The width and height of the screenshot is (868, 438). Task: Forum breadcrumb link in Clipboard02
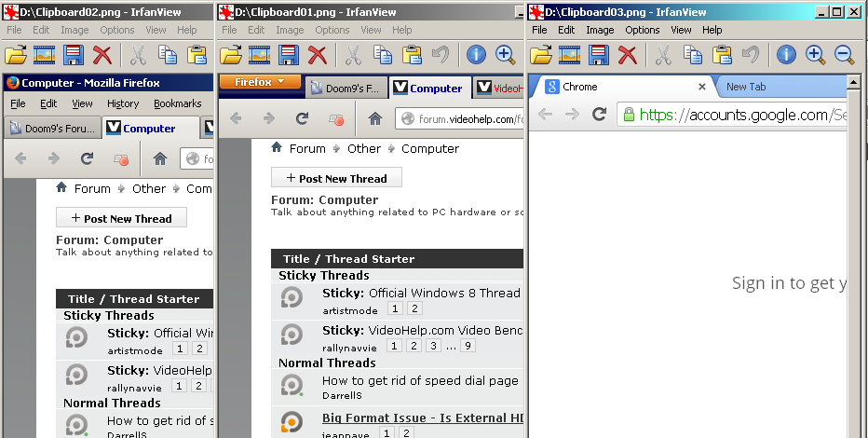pyautogui.click(x=92, y=188)
